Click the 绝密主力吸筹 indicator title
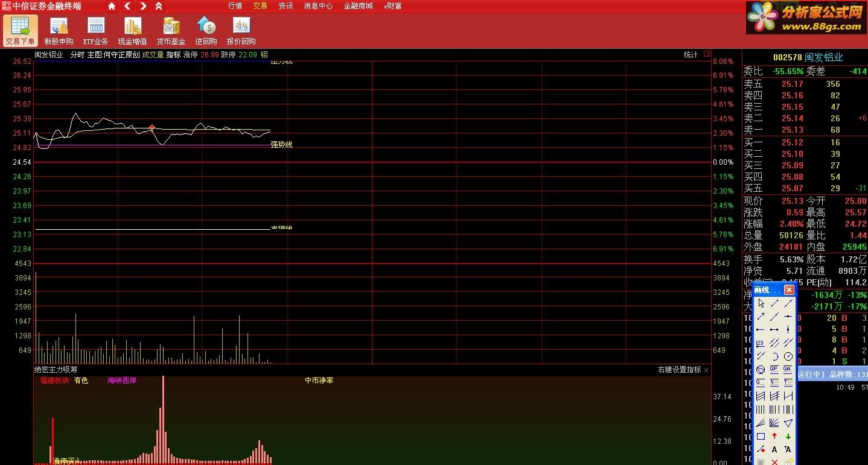This screenshot has width=868, height=465. [x=56, y=370]
